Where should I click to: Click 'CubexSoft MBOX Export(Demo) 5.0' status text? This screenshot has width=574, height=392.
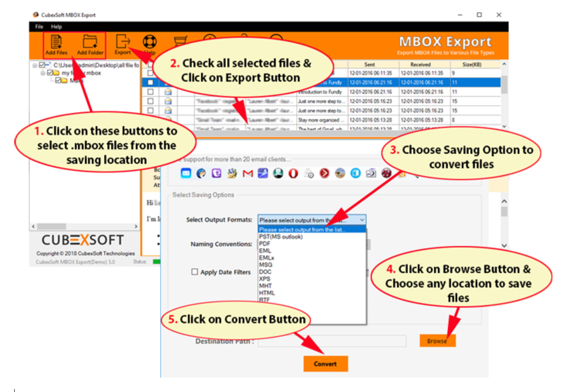[x=75, y=262]
